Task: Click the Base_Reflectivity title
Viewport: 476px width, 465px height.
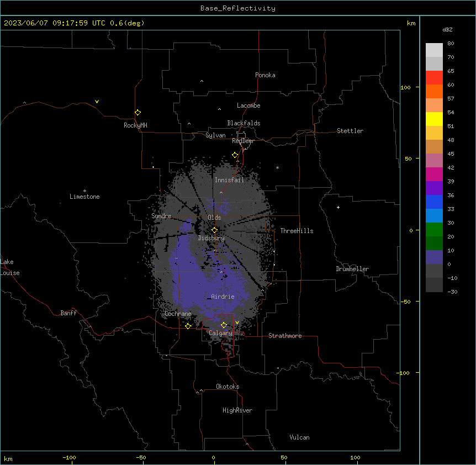Action: (x=238, y=8)
